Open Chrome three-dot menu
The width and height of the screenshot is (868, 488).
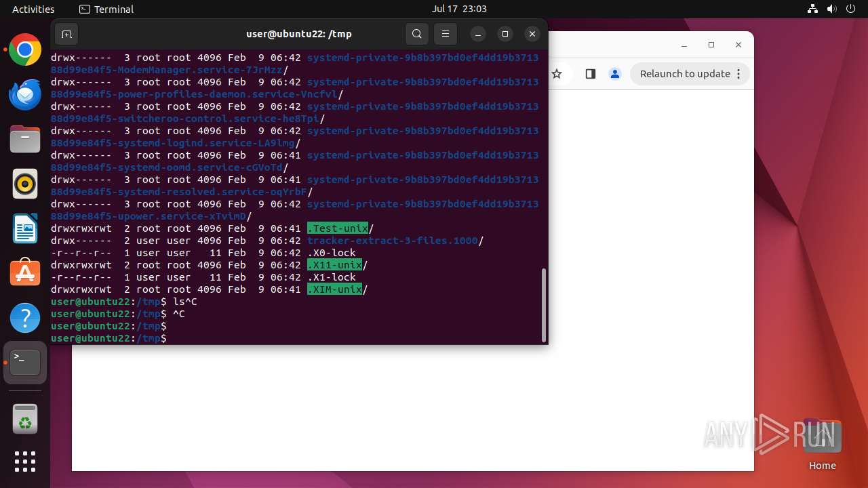738,74
